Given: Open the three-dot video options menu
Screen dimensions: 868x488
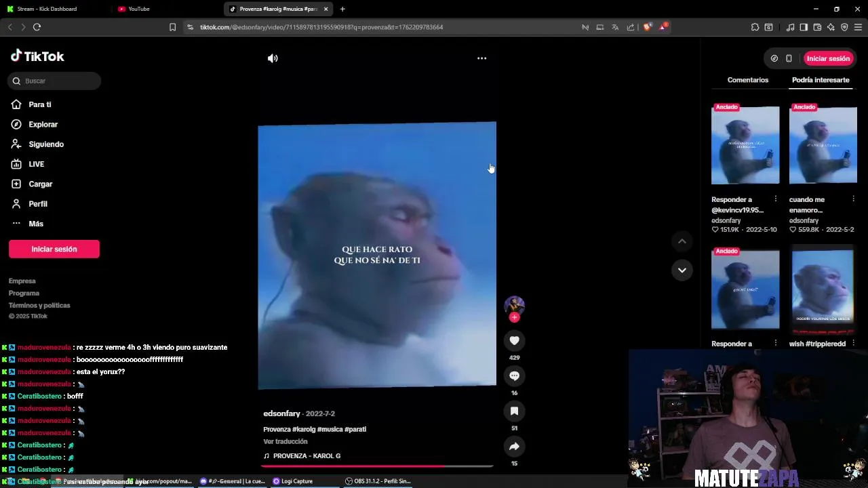Looking at the screenshot, I should pyautogui.click(x=481, y=58).
